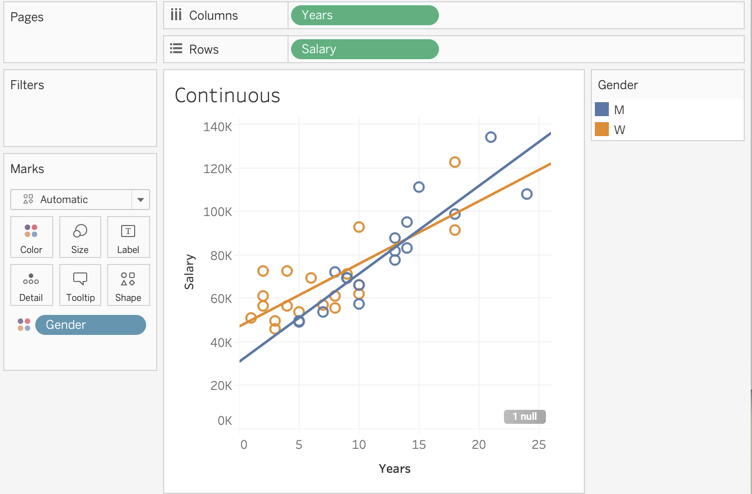752x494 pixels.
Task: Click the 1 null indicator
Action: 525,417
